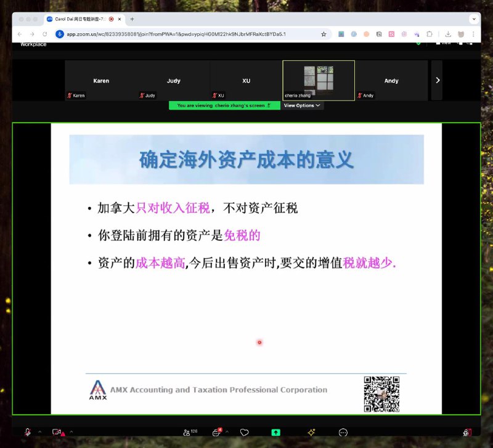
Task: Switch to the Carol Dai webinar browser tab
Action: [x=80, y=18]
